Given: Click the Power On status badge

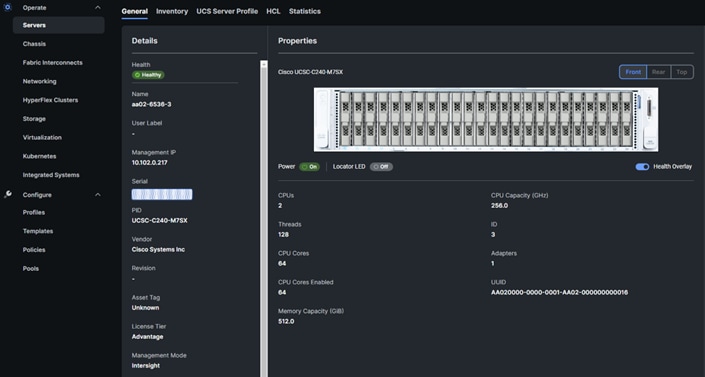Looking at the screenshot, I should tap(309, 167).
